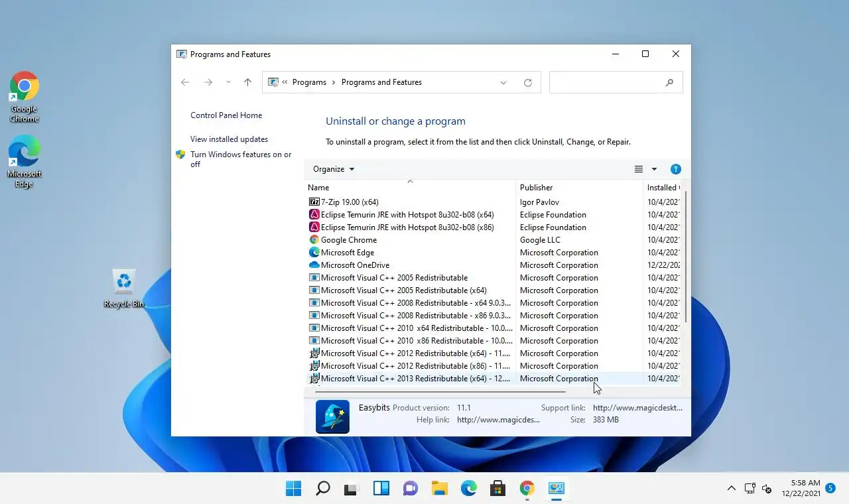Select Visual C++ 2008 Redistributable x64 row
The height and width of the screenshot is (504, 849).
click(x=493, y=303)
